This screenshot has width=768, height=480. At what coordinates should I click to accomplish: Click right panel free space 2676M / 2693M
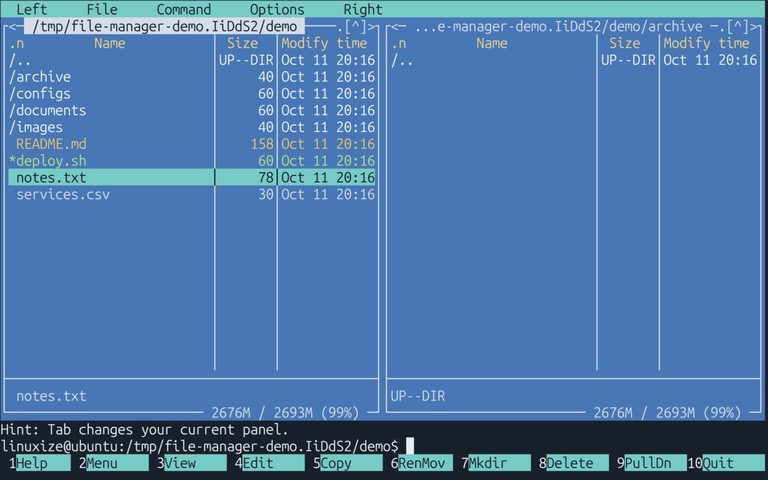click(x=668, y=413)
